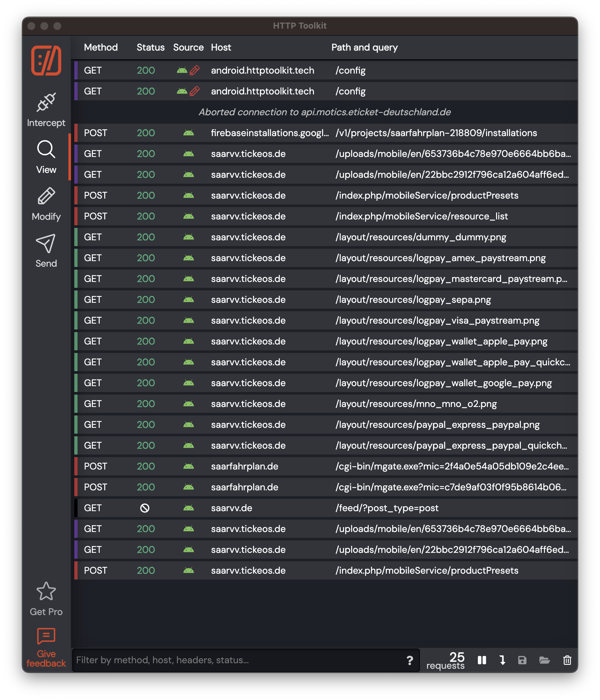The width and height of the screenshot is (600, 700).
Task: Click the HTTP Toolkit window title
Action: [x=300, y=26]
